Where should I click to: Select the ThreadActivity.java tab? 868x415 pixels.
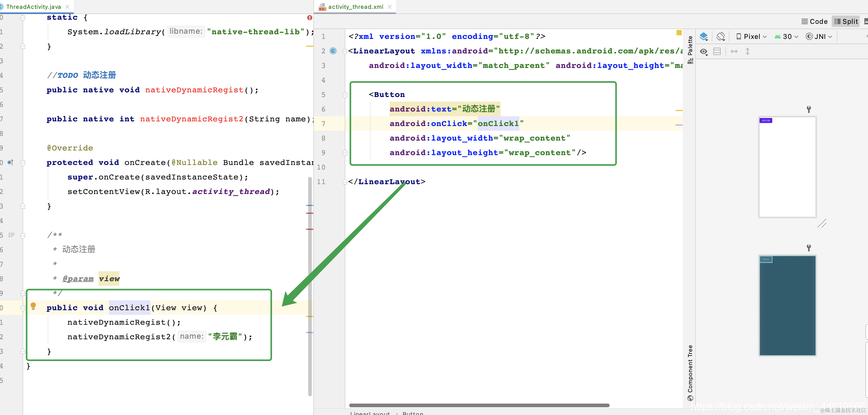(33, 7)
